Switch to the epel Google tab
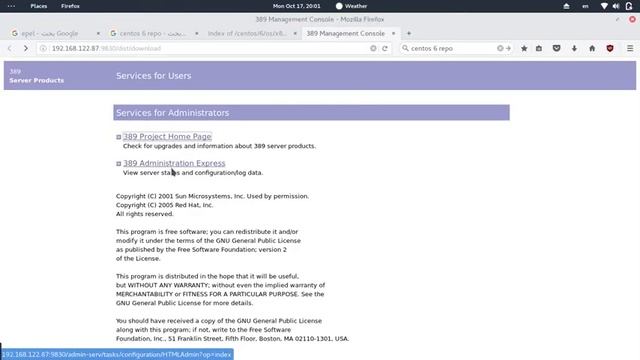The height and width of the screenshot is (360, 640). coord(56,33)
